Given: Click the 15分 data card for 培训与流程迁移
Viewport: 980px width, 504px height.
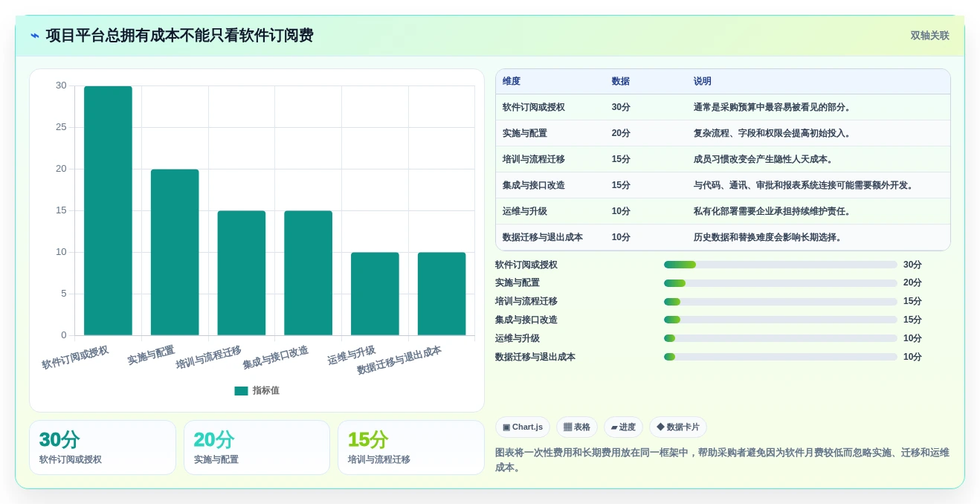Looking at the screenshot, I should pyautogui.click(x=411, y=448).
